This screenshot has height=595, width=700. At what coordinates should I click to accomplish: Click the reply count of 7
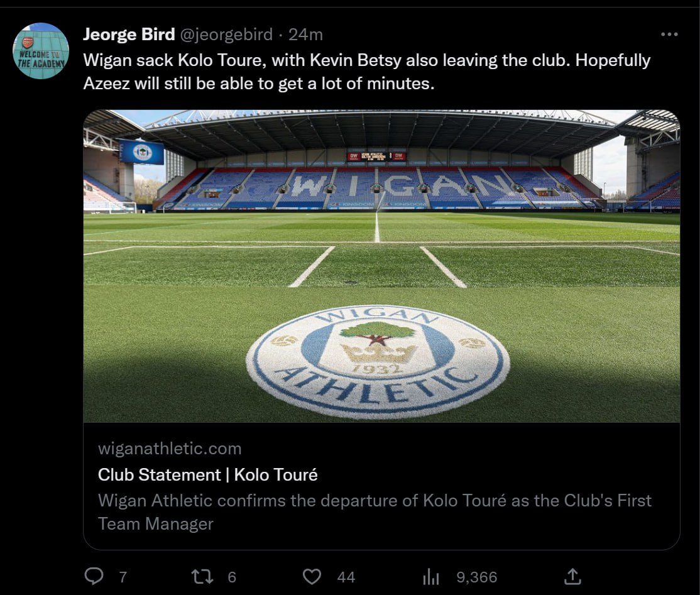123,577
